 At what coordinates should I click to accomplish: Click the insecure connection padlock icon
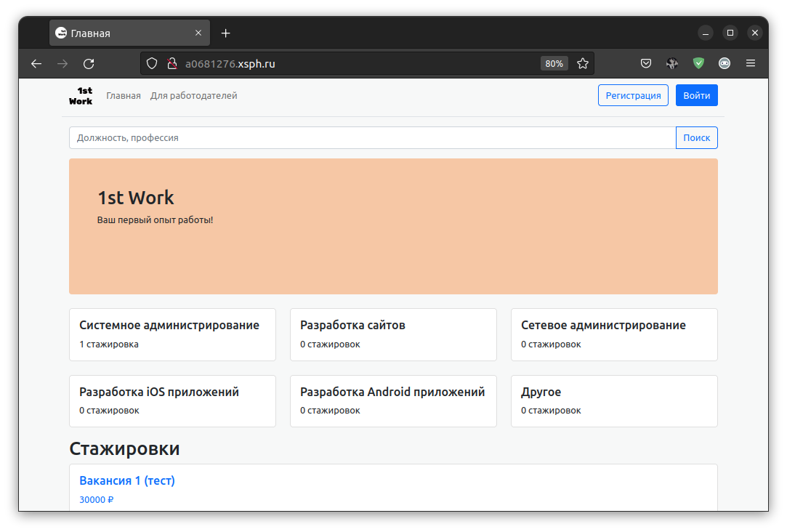click(x=172, y=64)
